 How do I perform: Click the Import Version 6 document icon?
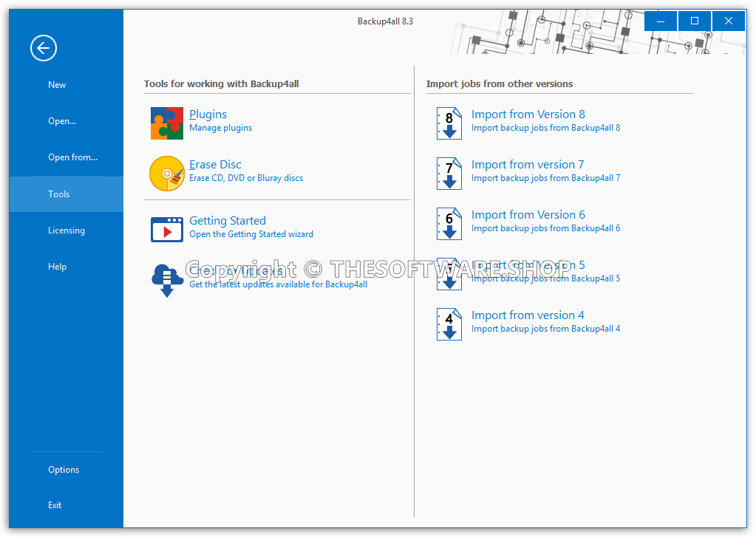pyautogui.click(x=449, y=224)
